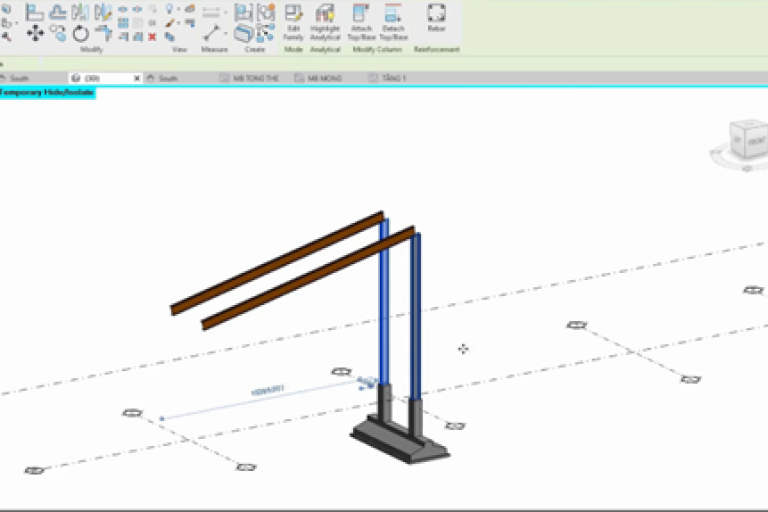Open the TẦNG 1 view tab
Screen dimensions: 768x512
tap(393, 78)
